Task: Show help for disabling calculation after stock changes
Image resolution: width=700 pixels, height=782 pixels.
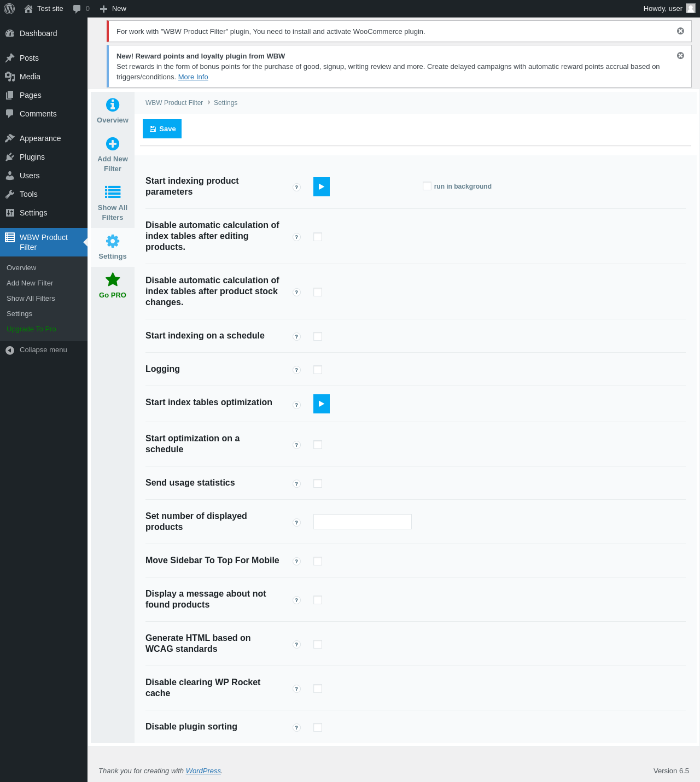Action: tap(297, 293)
